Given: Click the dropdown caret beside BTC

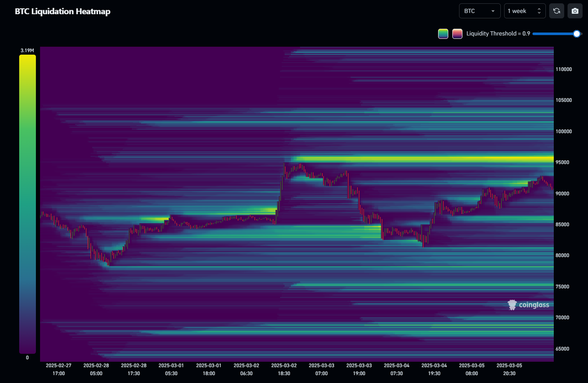Looking at the screenshot, I should [493, 10].
